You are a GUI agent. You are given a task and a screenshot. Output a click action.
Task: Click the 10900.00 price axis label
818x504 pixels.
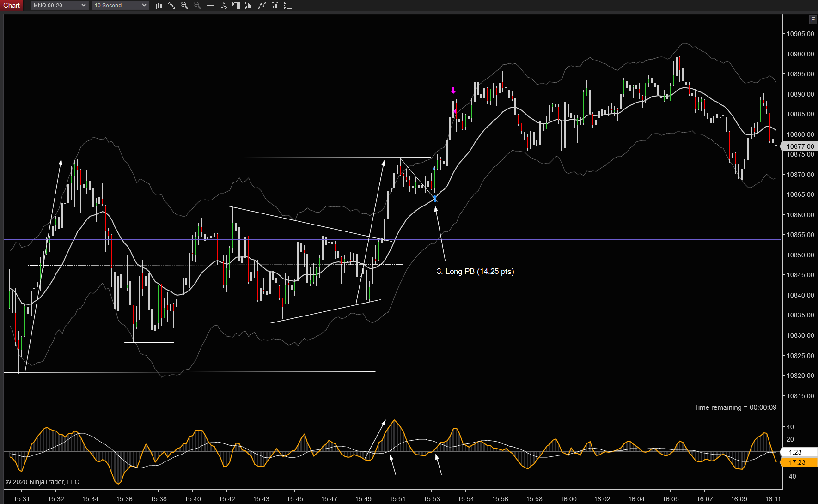pos(800,54)
